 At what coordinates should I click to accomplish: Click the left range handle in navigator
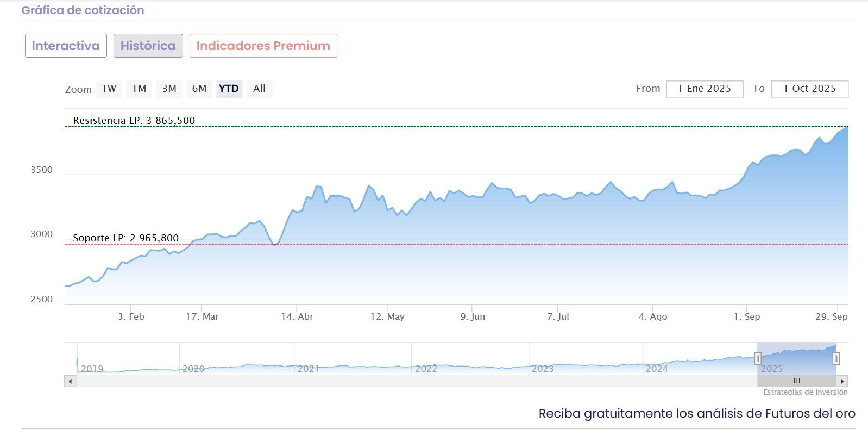(758, 358)
